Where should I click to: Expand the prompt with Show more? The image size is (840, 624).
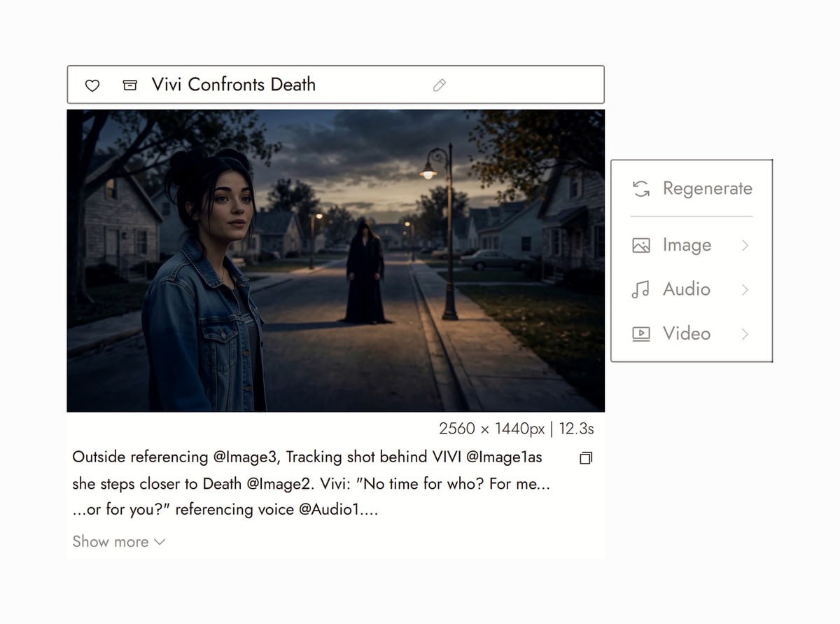119,542
